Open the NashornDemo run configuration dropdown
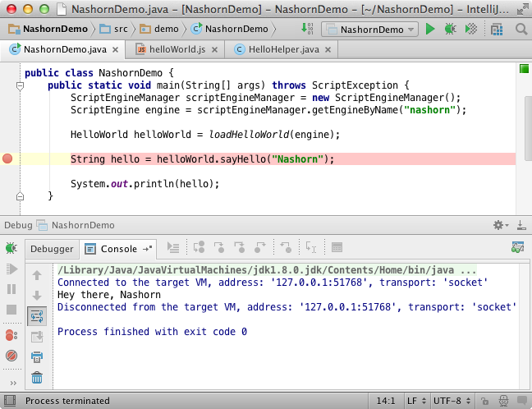The image size is (532, 409). coord(369,30)
